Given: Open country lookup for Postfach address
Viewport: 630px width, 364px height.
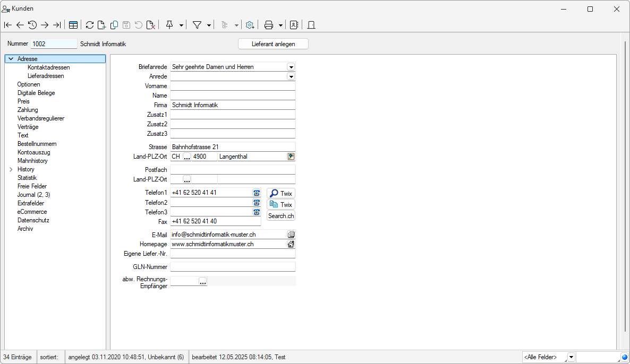Looking at the screenshot, I should pos(187,180).
